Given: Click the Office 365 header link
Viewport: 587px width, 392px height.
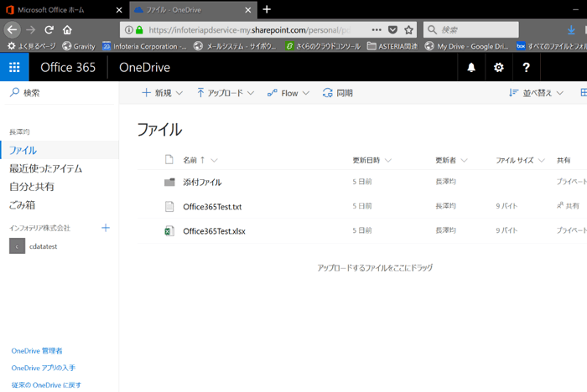Looking at the screenshot, I should pyautogui.click(x=68, y=67).
